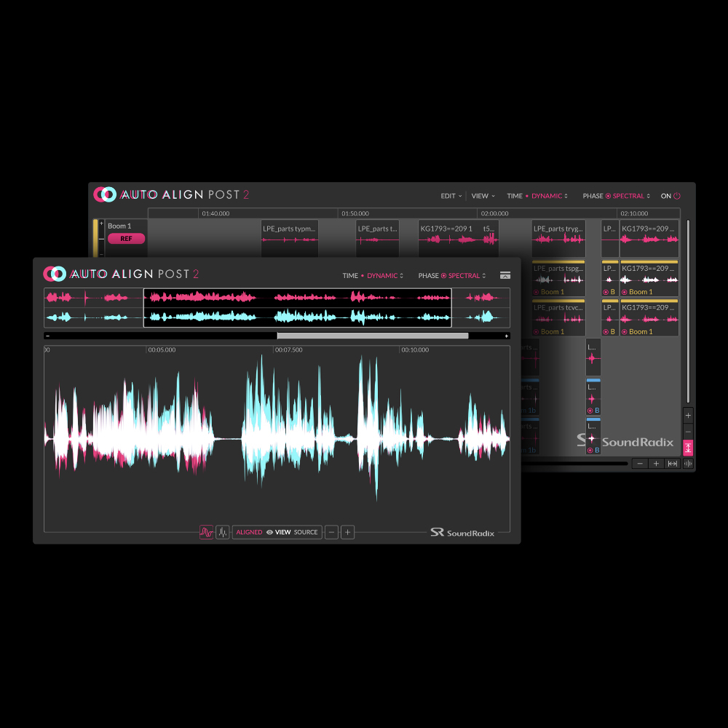Screen dimensions: 728x728
Task: Zoom in vertically in the track window
Action: tap(688, 415)
